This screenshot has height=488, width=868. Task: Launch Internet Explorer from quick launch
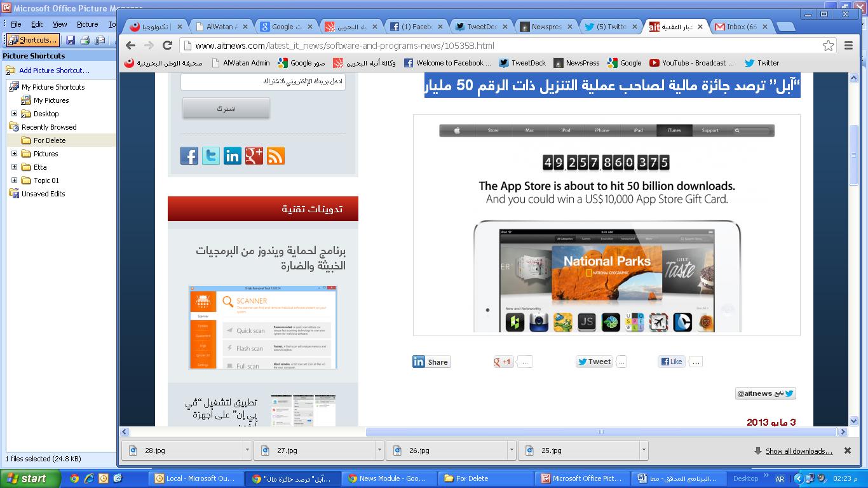click(x=89, y=478)
